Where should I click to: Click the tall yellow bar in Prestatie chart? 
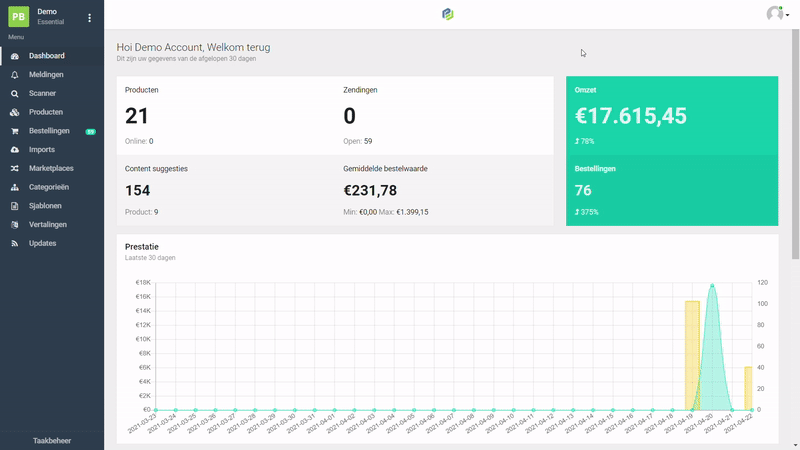pyautogui.click(x=691, y=354)
